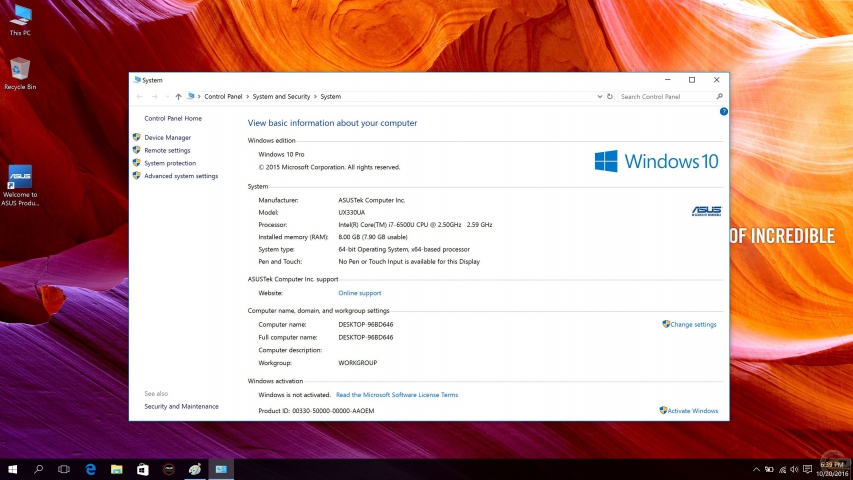This screenshot has height=480, width=853.
Task: Open Action Center notifications icon
Action: pos(807,470)
